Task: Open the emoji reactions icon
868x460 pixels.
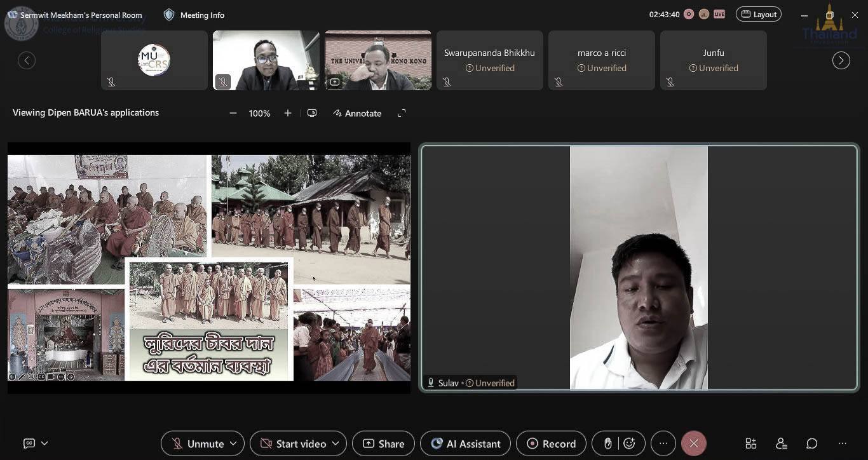Action: (x=629, y=443)
